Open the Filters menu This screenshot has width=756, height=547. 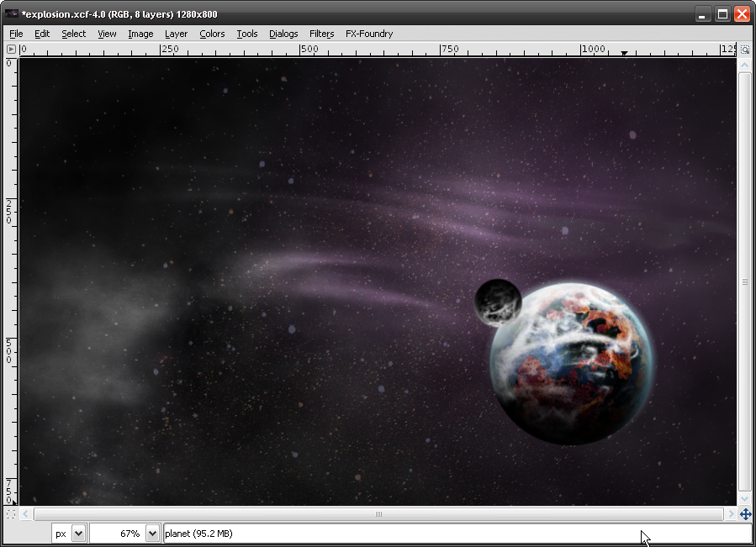point(321,34)
